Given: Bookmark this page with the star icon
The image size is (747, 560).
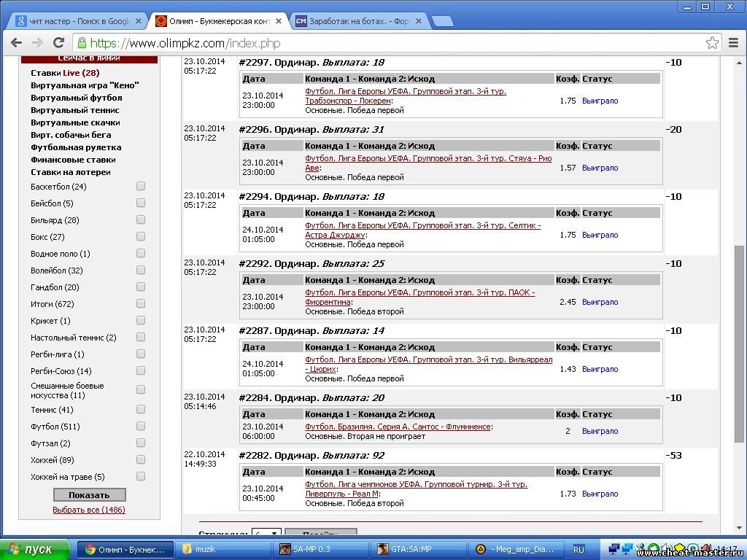Looking at the screenshot, I should click(x=712, y=43).
